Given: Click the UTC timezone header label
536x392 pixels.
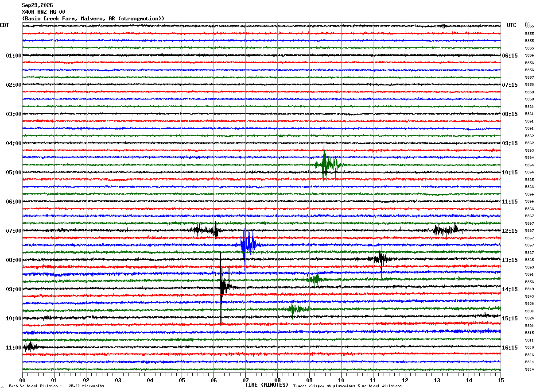Looking at the screenshot, I should (x=512, y=25).
